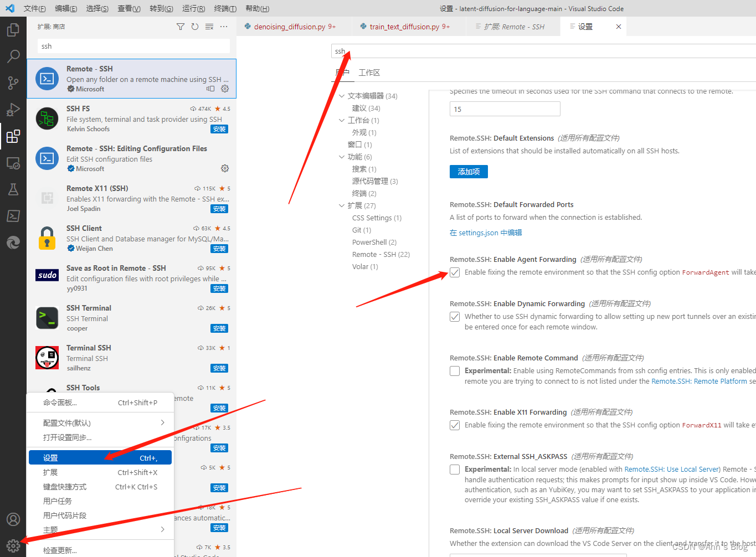This screenshot has height=557, width=756.
Task: Click 在 settings.json 中编辑 link
Action: pyautogui.click(x=486, y=233)
